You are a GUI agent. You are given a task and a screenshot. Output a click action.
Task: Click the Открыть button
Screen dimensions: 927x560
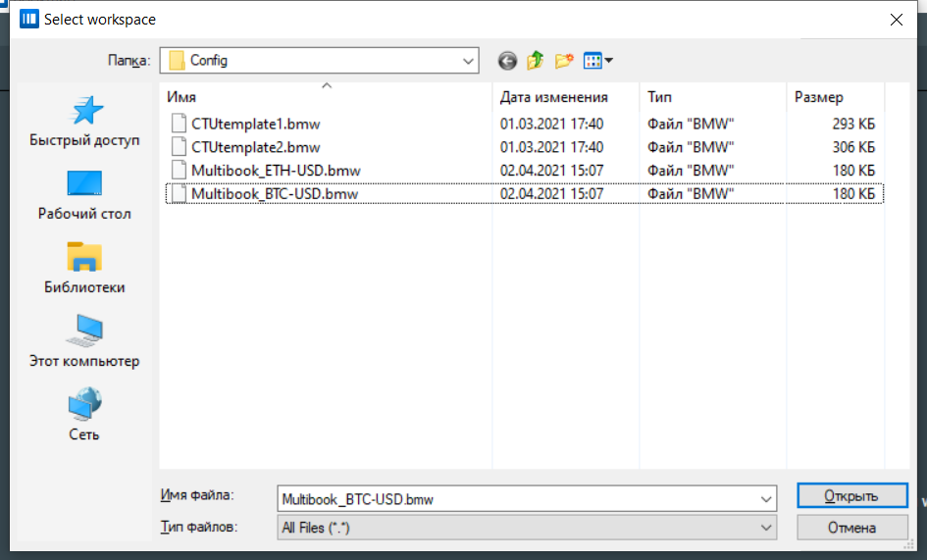click(851, 496)
